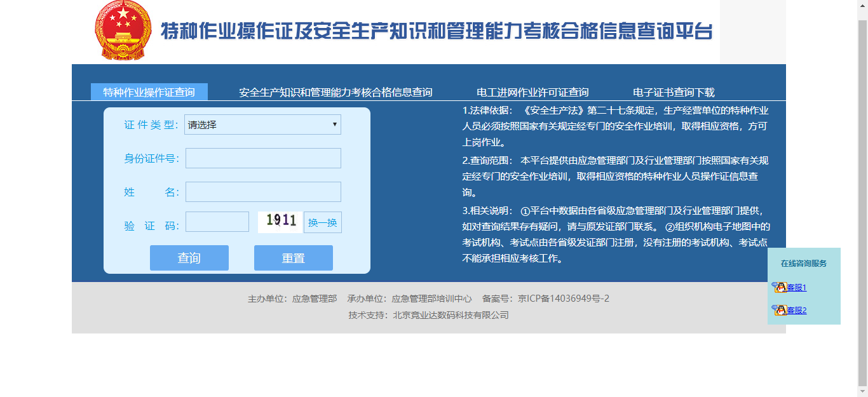This screenshot has width=868, height=397.
Task: Click the captcha image showing 1911
Action: click(x=280, y=222)
